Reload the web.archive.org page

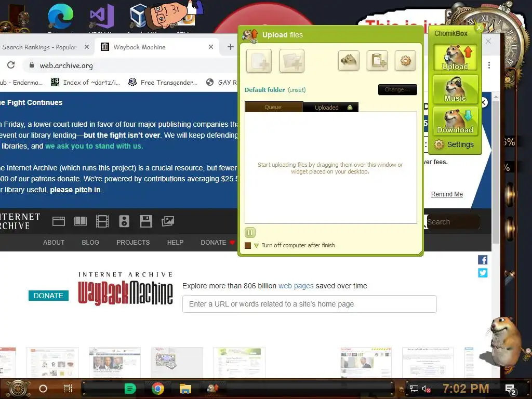click(11, 65)
